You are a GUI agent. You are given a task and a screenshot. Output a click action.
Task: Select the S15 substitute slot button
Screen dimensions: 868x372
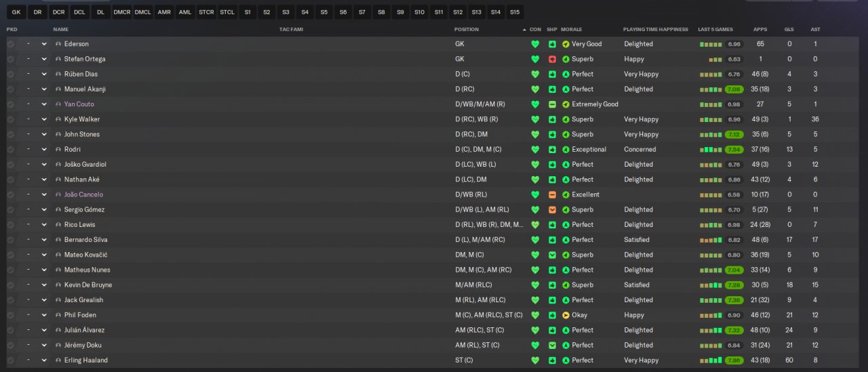515,12
